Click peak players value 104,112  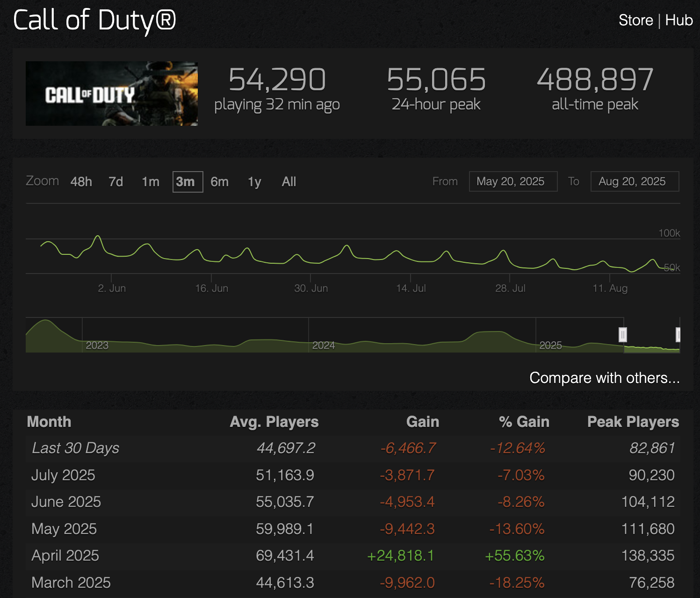pyautogui.click(x=648, y=502)
